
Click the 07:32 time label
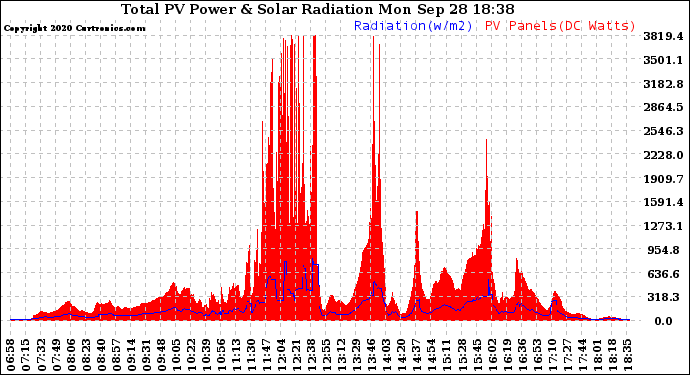41,355
